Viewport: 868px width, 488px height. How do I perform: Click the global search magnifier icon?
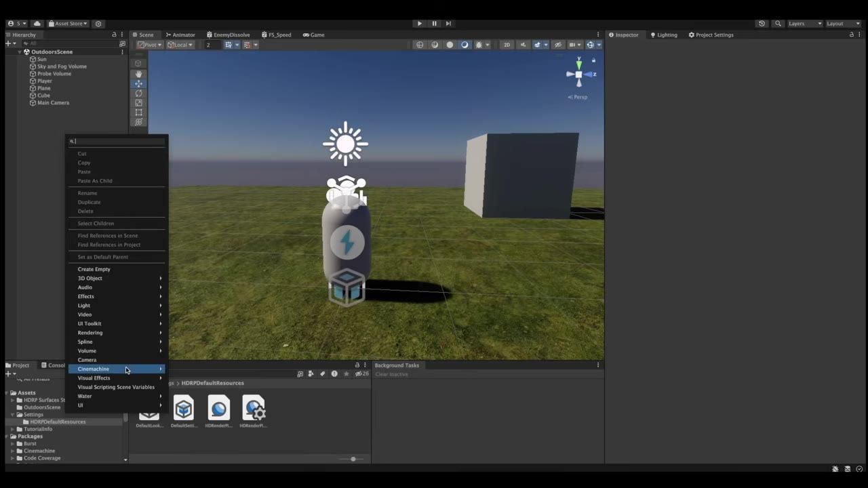(778, 24)
